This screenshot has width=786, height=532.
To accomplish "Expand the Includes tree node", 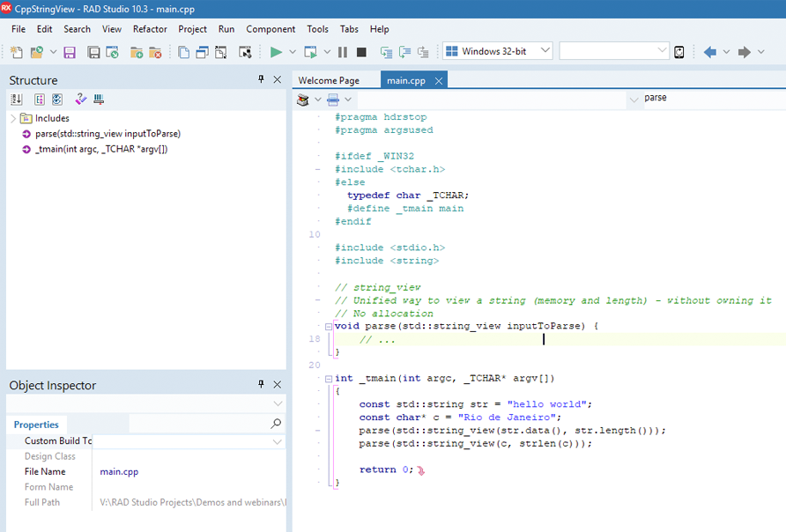I will pyautogui.click(x=13, y=118).
